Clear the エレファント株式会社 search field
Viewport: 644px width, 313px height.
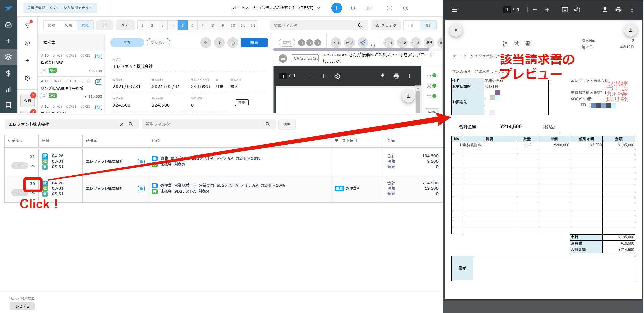pos(122,124)
